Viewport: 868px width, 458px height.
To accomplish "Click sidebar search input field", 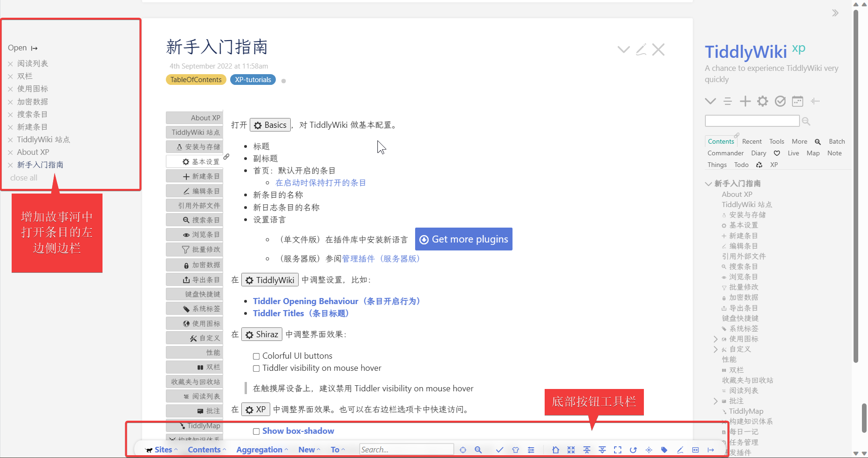I will 752,121.
